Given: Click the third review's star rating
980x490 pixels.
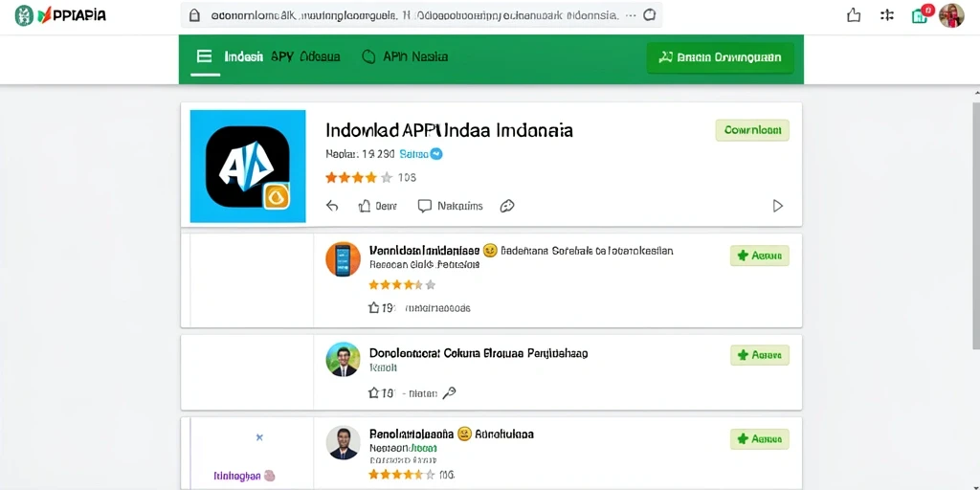Looking at the screenshot, I should click(x=402, y=475).
